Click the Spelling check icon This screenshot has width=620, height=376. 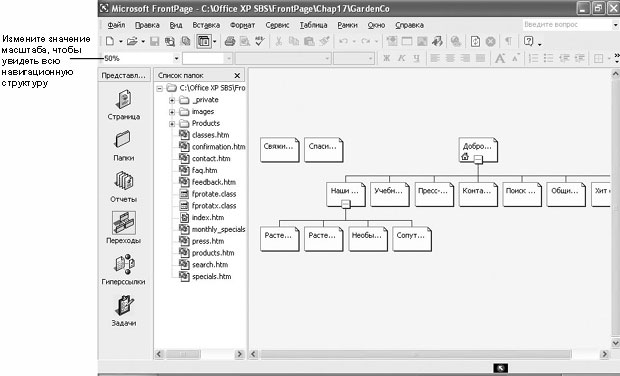click(260, 41)
